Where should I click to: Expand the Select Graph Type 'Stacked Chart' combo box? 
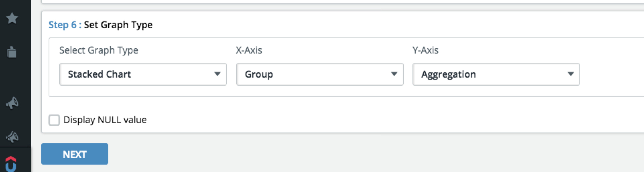[143, 74]
